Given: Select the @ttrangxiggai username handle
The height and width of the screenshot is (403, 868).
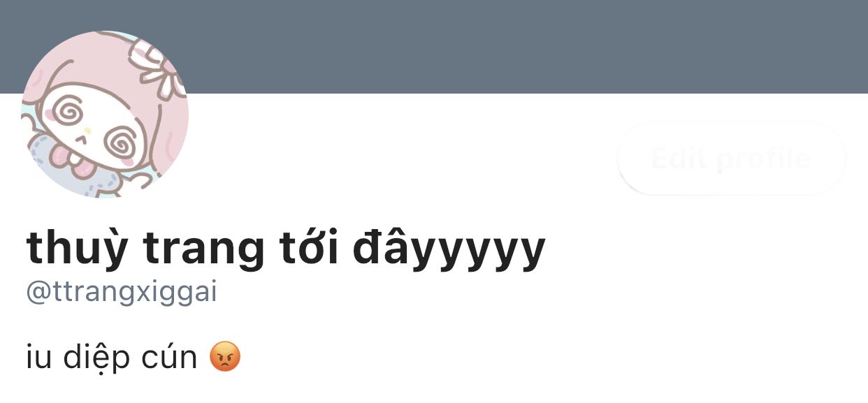Looking at the screenshot, I should (122, 292).
